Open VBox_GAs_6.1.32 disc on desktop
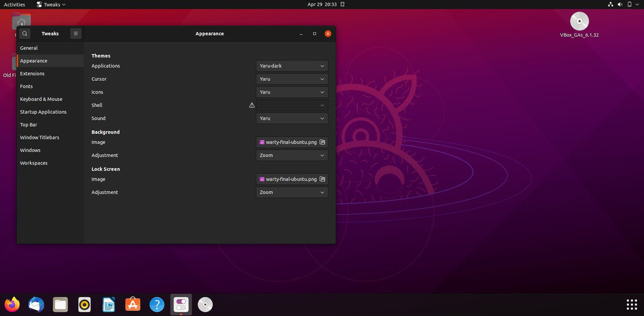 click(579, 22)
